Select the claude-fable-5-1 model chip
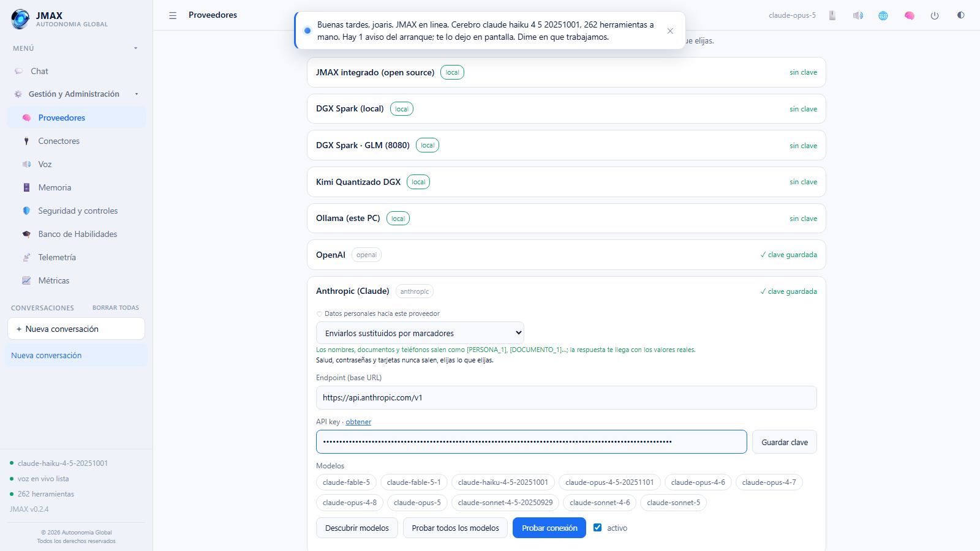The image size is (980, 551). coord(414,482)
